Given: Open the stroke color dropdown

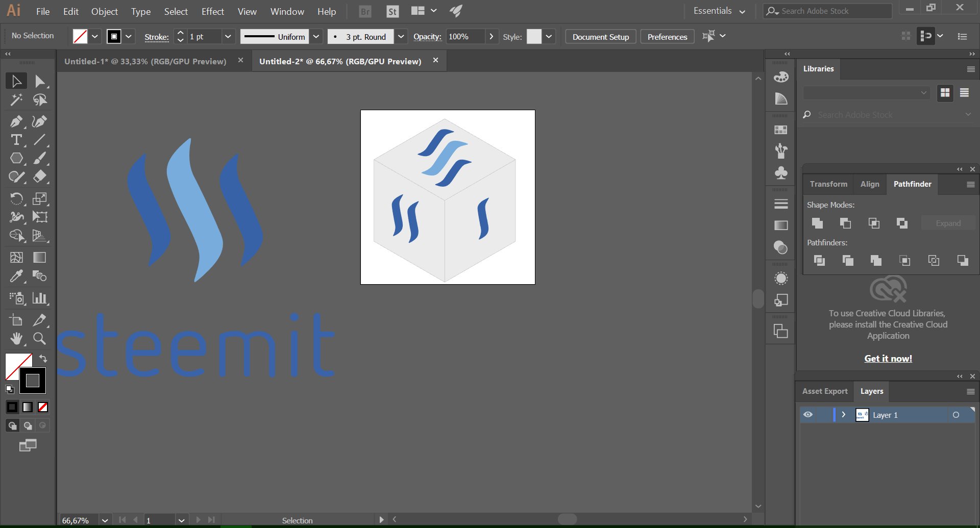Looking at the screenshot, I should click(129, 37).
